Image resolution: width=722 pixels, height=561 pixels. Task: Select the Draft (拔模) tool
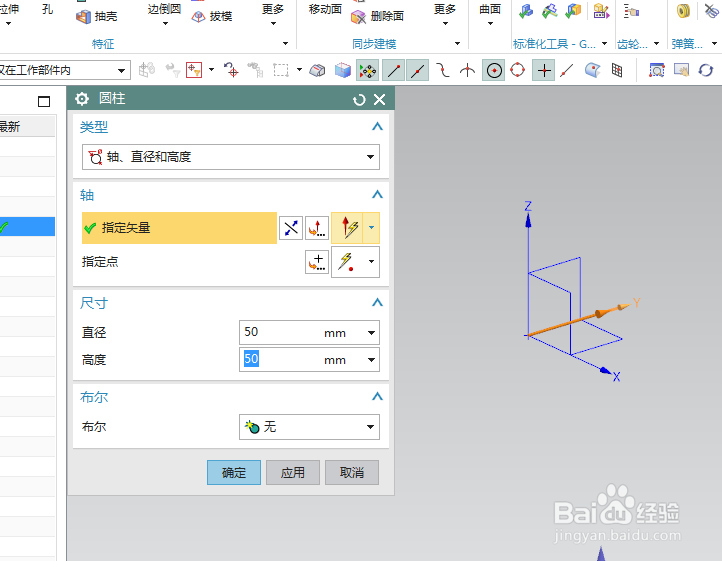(x=212, y=17)
